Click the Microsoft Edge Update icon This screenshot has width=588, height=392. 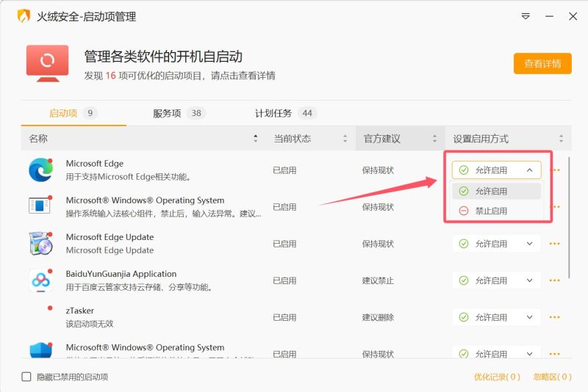[x=40, y=244]
